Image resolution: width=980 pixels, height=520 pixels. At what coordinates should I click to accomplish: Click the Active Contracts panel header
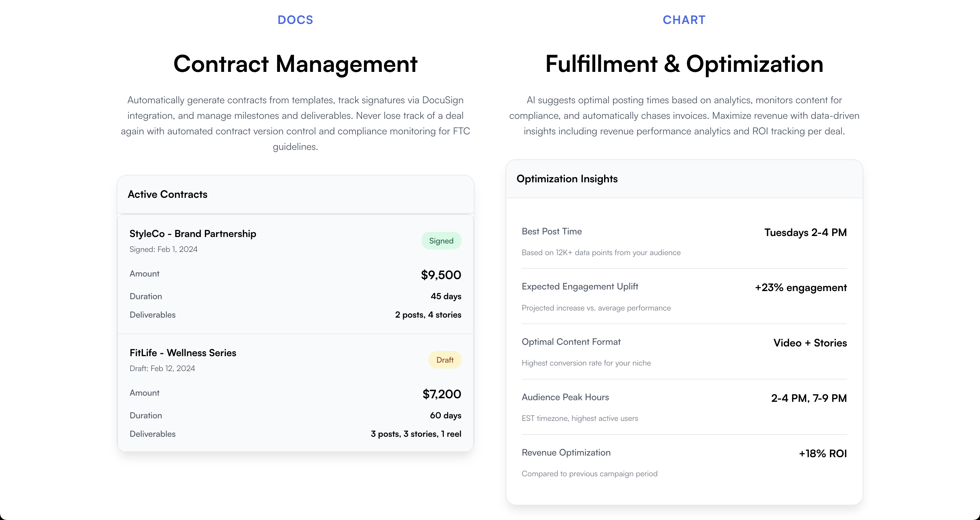168,194
